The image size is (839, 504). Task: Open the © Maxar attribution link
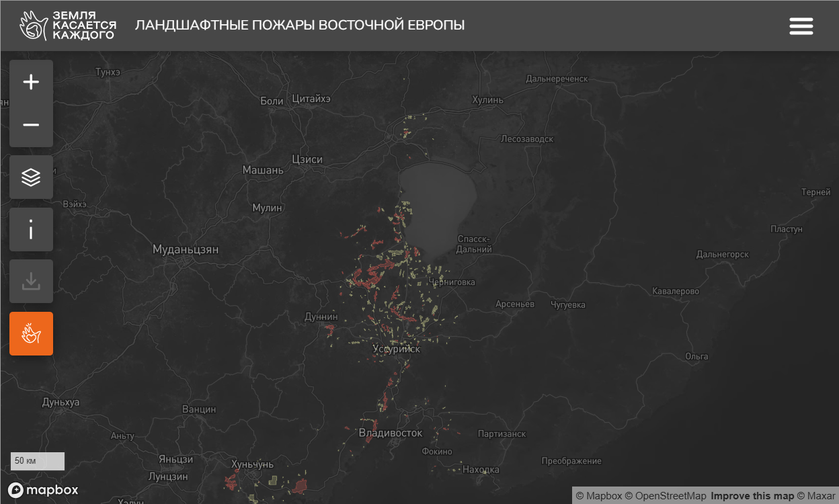pyautogui.click(x=816, y=496)
